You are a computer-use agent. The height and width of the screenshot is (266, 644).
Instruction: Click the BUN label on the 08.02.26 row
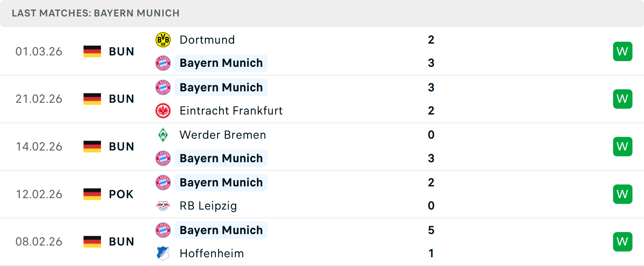tap(121, 241)
